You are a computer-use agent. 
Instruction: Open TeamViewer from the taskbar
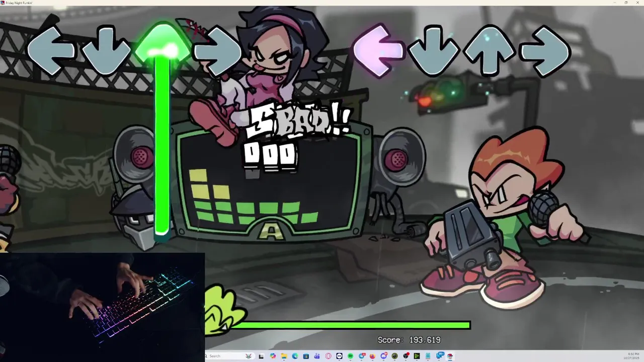339,356
